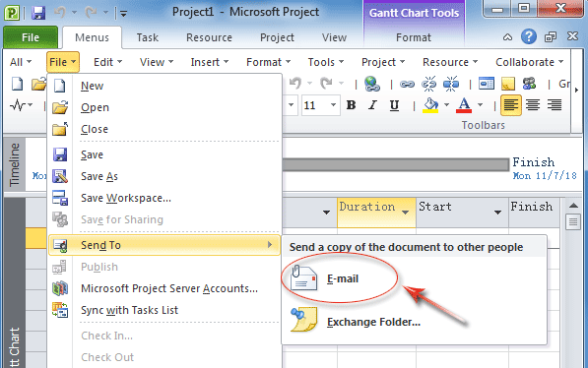The width and height of the screenshot is (588, 368).
Task: Click the Microsoft Project app icon
Action: (x=13, y=13)
